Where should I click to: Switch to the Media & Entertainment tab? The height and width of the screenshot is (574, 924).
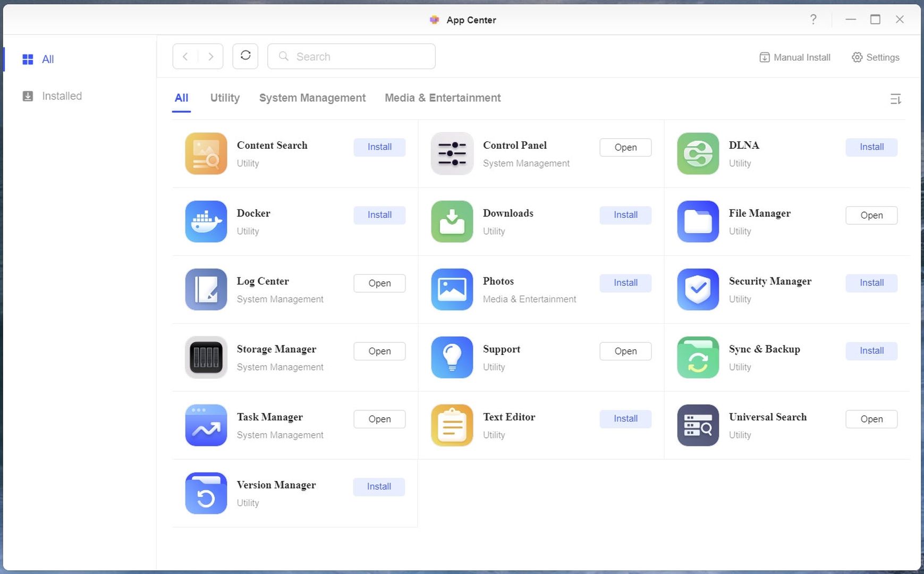(443, 98)
